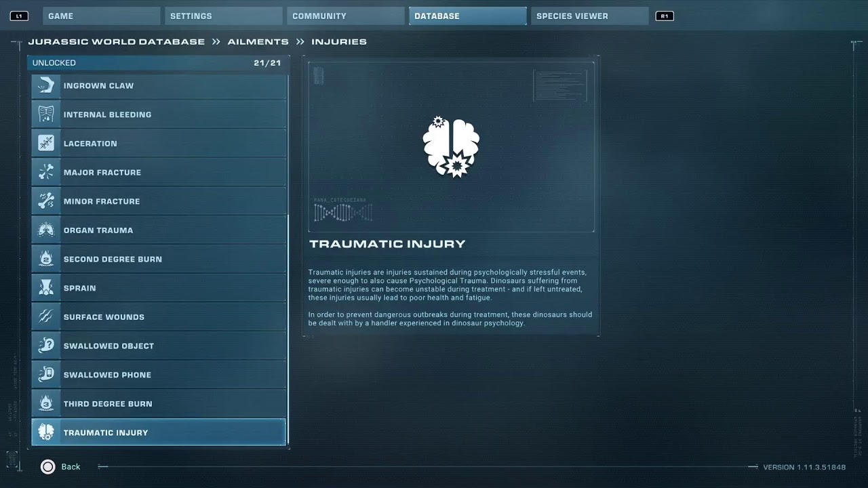Click the paragraph starting 'Traumatic injuries are injuries'

pos(448,285)
